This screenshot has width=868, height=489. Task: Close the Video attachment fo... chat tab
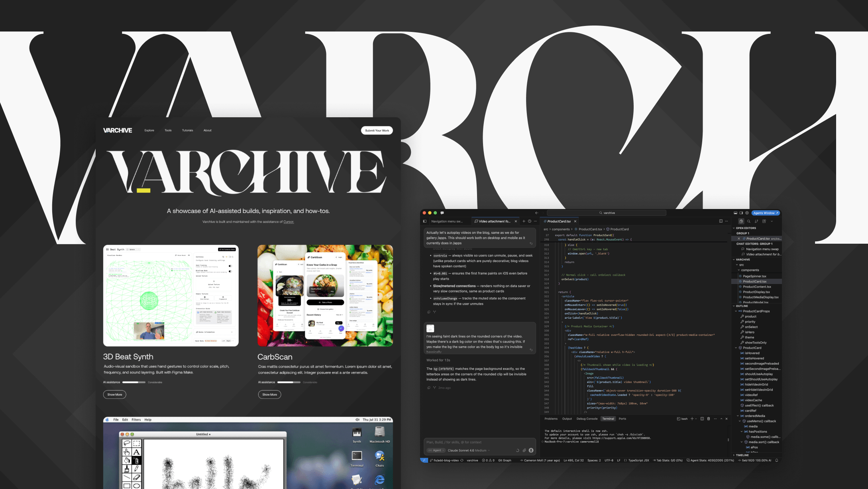point(516,221)
